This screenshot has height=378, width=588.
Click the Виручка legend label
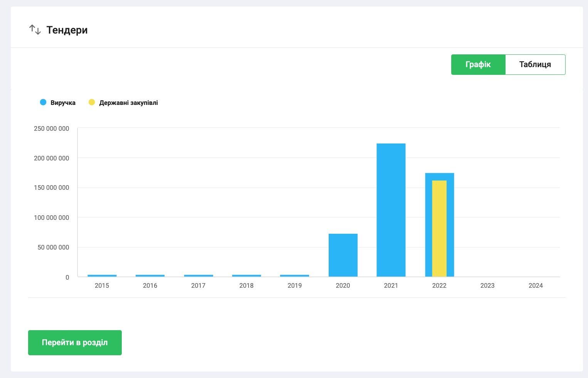63,103
